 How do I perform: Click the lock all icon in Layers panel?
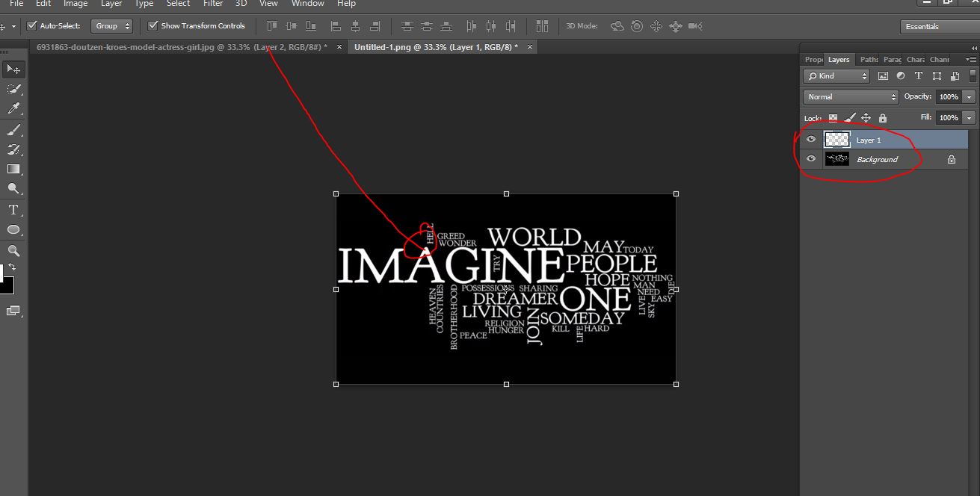pos(882,118)
